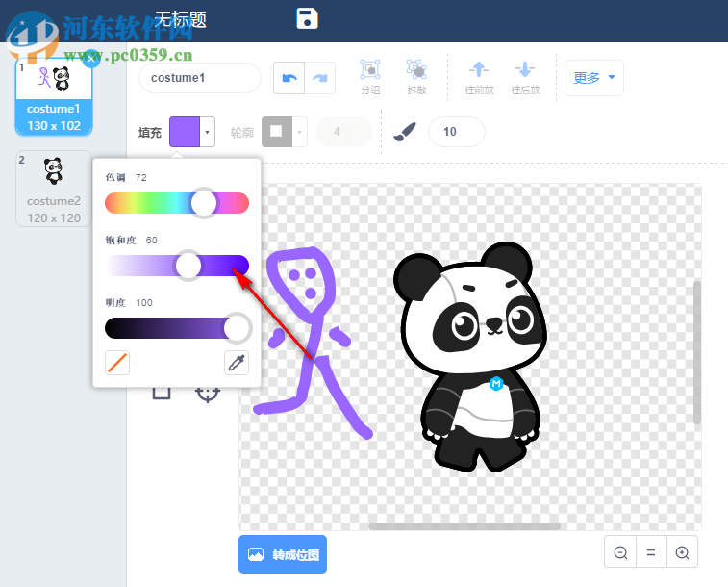The image size is (728, 587).
Task: Expand the outline color dropdown arrow
Action: [299, 132]
